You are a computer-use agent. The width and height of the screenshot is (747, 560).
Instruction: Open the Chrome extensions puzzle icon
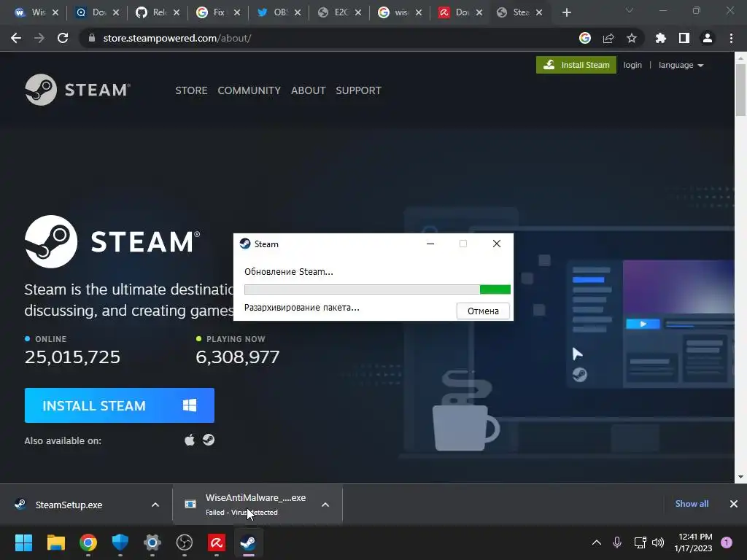pyautogui.click(x=661, y=38)
